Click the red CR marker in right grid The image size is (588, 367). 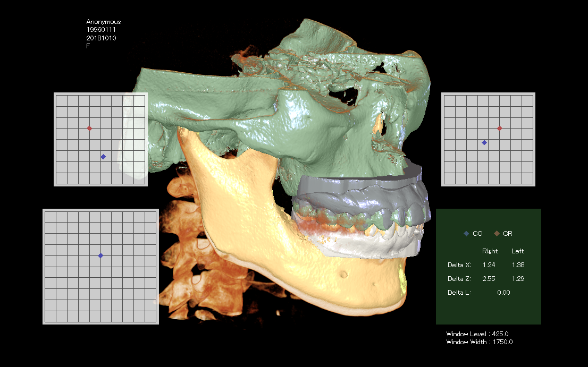(500, 129)
